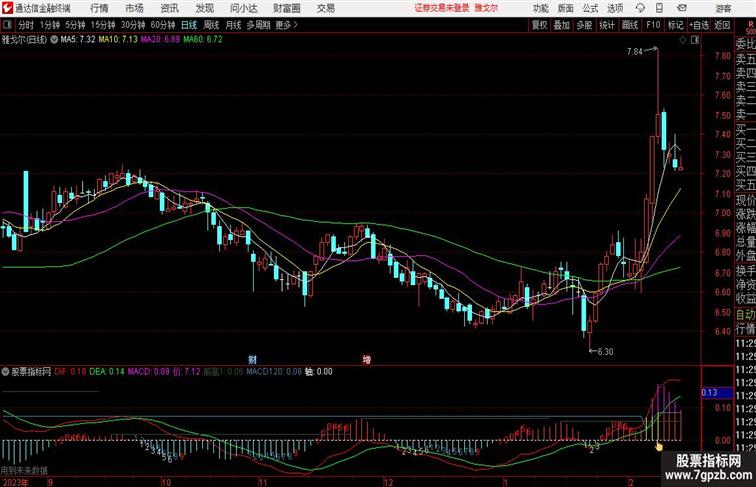Click the 多股 multi-stock button
Viewport: 756px width, 487px height.
point(584,25)
